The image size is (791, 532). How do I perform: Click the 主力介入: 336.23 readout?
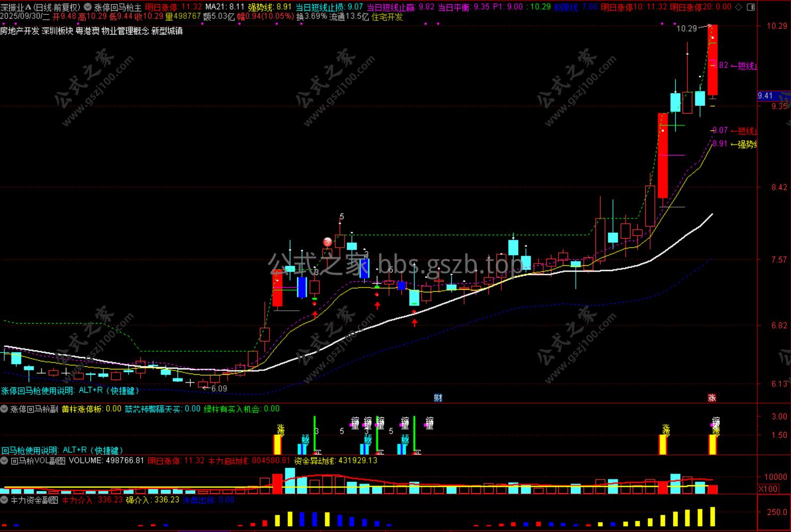tap(92, 500)
